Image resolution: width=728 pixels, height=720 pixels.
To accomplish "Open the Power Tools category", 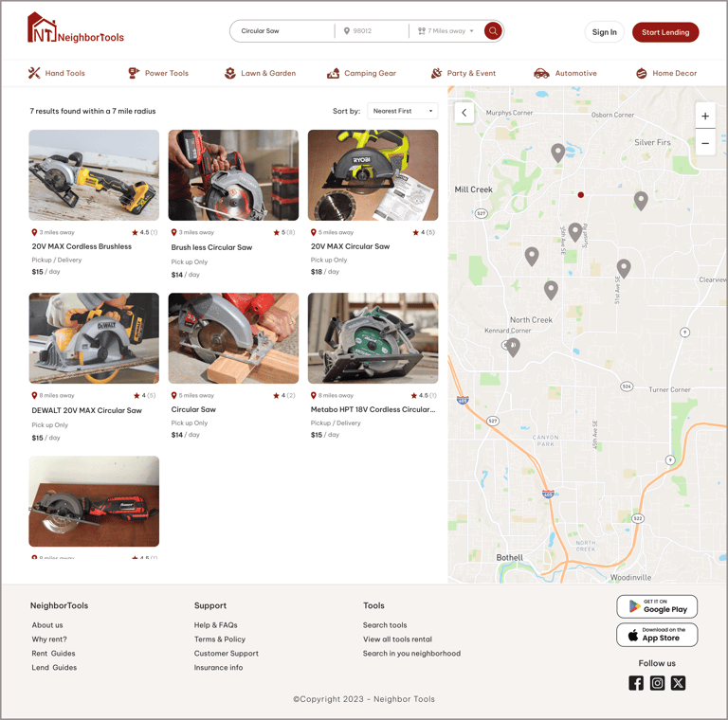I will [158, 73].
